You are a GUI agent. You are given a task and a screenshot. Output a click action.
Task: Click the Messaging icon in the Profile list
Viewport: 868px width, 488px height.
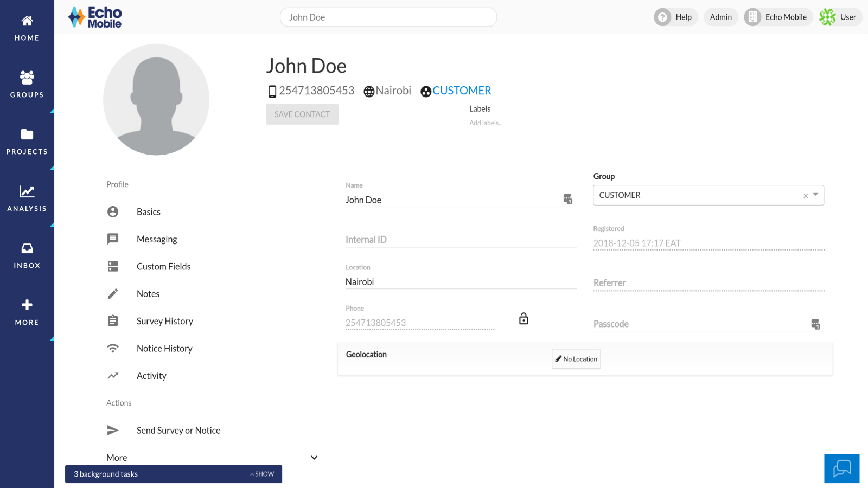113,239
